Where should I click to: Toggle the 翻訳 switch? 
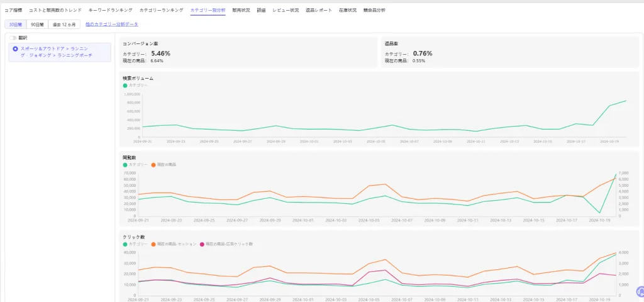[14, 38]
